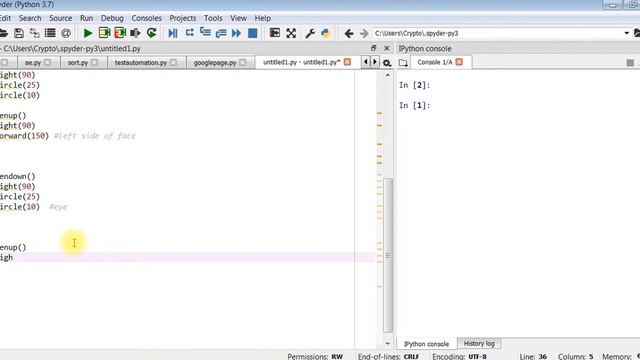This screenshot has width=640, height=360.
Task: Open the @ symbol finder
Action: [x=66, y=33]
